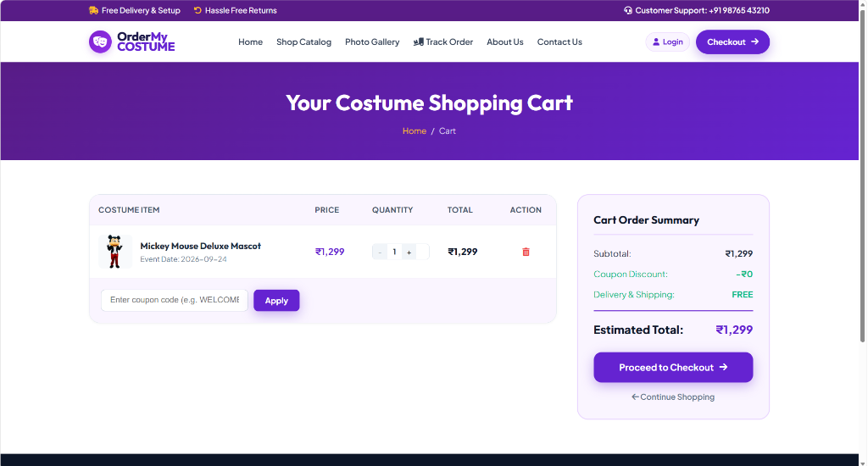Open the Home menu item
This screenshot has height=466, width=868.
250,42
